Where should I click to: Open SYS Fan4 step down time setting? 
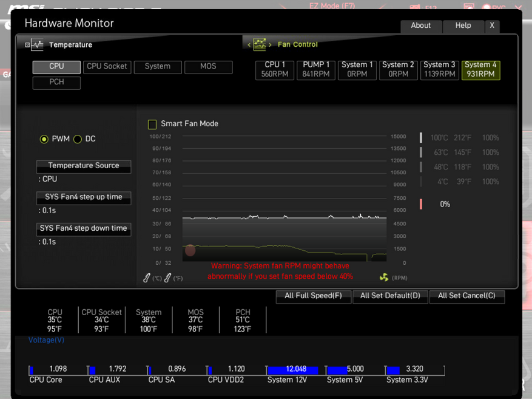click(84, 229)
